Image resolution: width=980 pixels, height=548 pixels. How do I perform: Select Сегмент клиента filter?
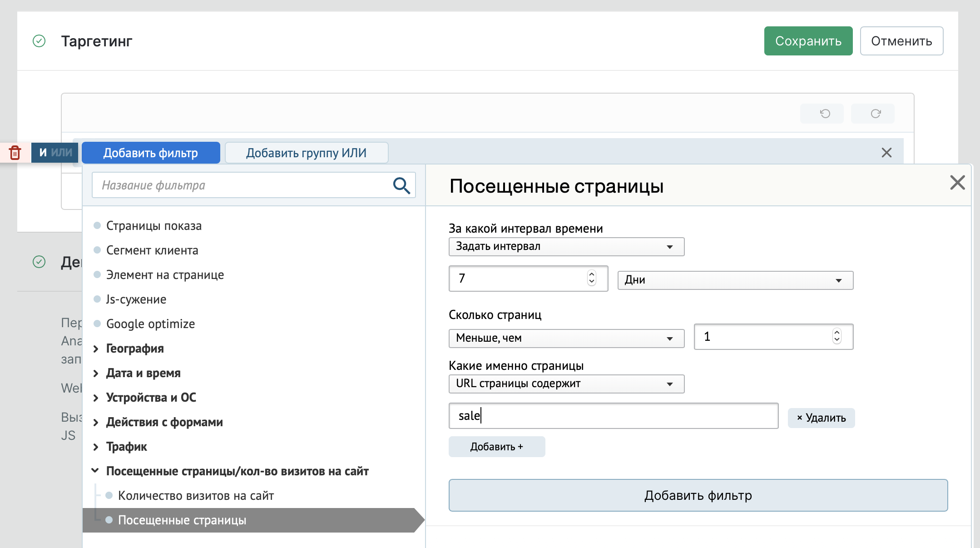pos(152,250)
